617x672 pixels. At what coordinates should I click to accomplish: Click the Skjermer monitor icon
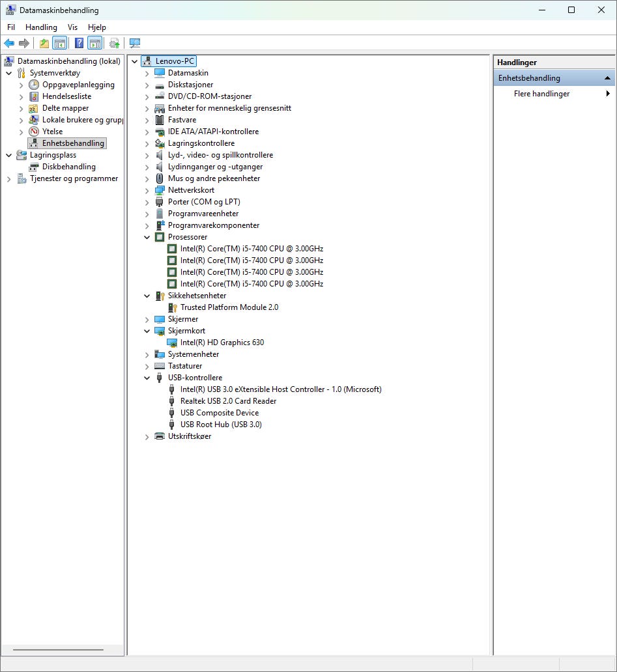pyautogui.click(x=160, y=319)
